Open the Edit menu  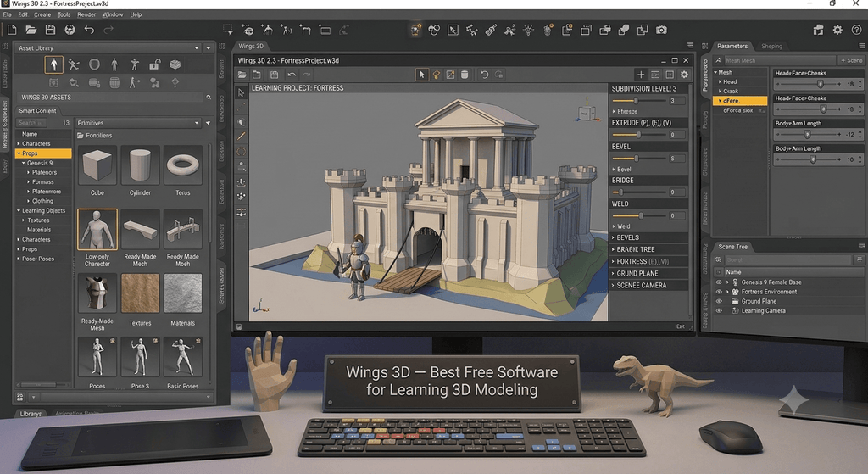click(23, 14)
